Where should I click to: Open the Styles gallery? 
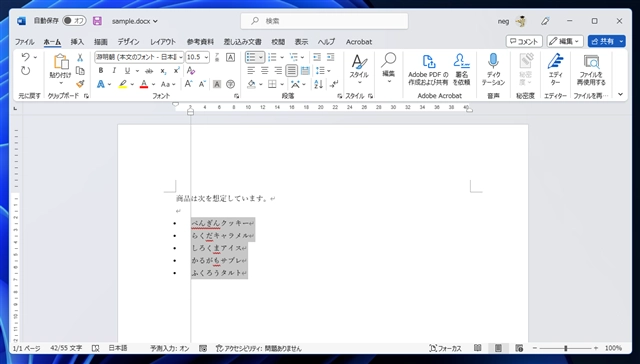click(359, 69)
